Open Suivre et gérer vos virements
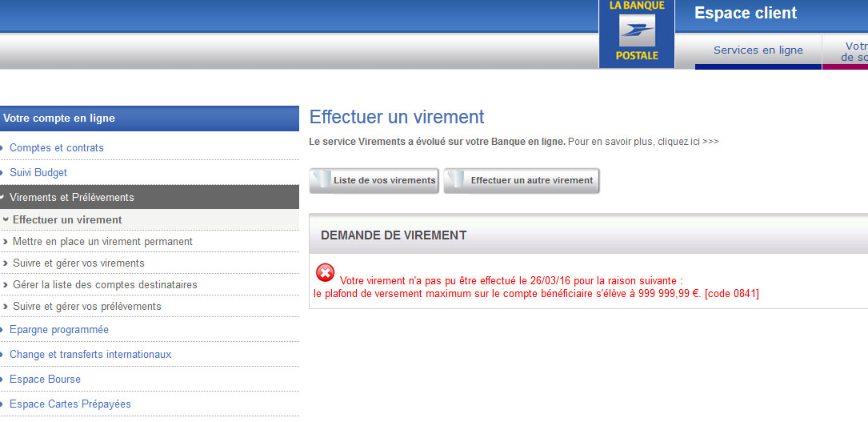Screen dimensions: 868x422 pos(78,263)
